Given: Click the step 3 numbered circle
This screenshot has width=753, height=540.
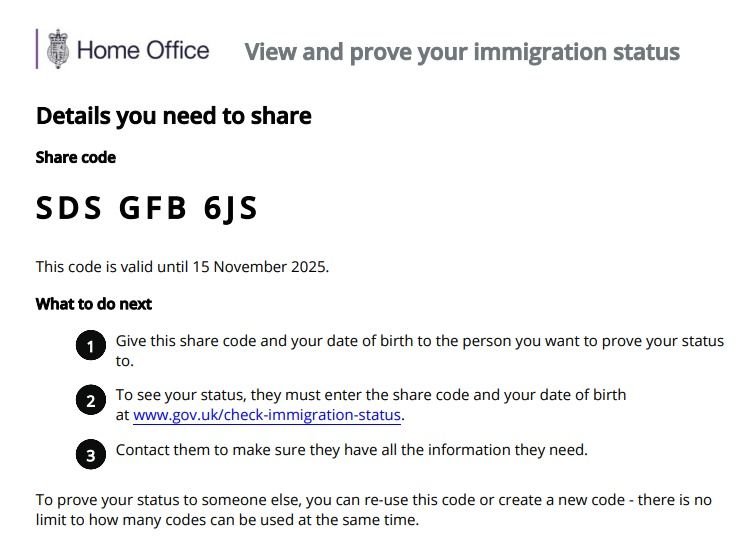Looking at the screenshot, I should click(x=91, y=454).
